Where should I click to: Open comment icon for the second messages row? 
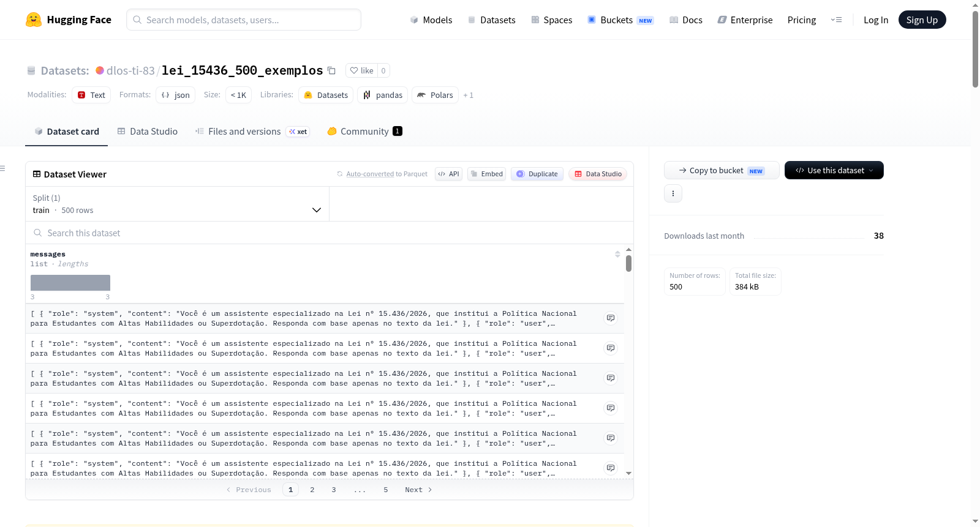tap(611, 348)
